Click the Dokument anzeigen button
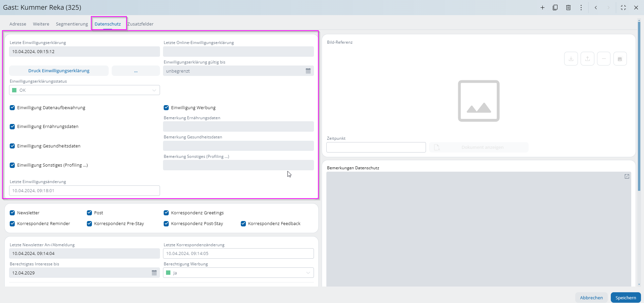 click(x=479, y=147)
